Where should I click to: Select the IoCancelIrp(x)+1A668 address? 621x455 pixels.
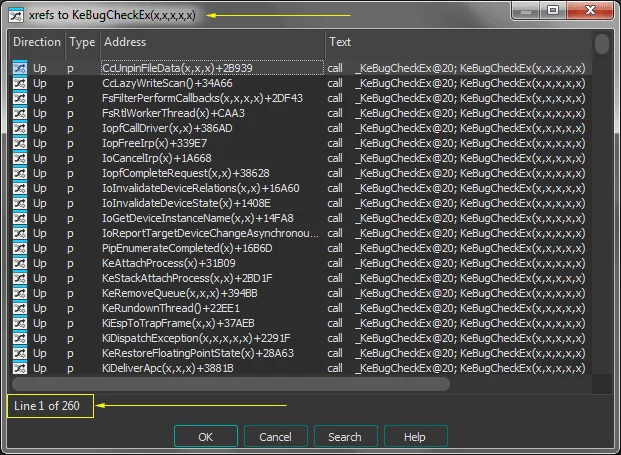tap(157, 158)
